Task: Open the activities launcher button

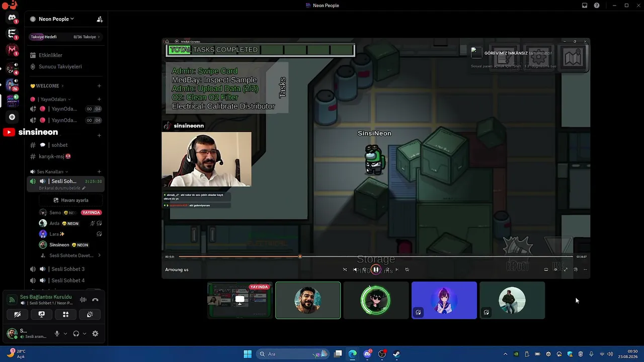Action: click(65, 314)
